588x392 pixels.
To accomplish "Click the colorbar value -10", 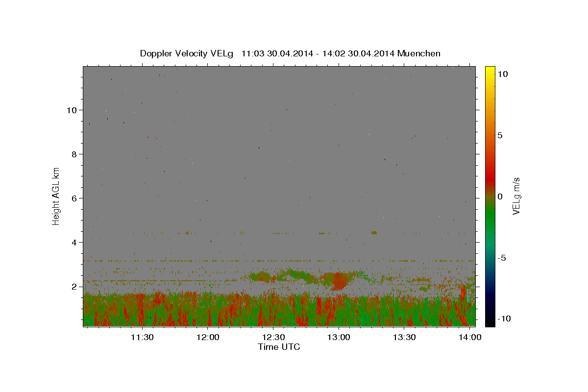I will 504,319.
